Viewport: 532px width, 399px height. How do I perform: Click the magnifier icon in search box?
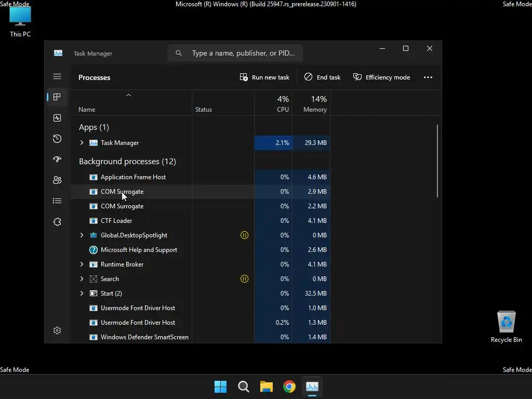pos(179,53)
